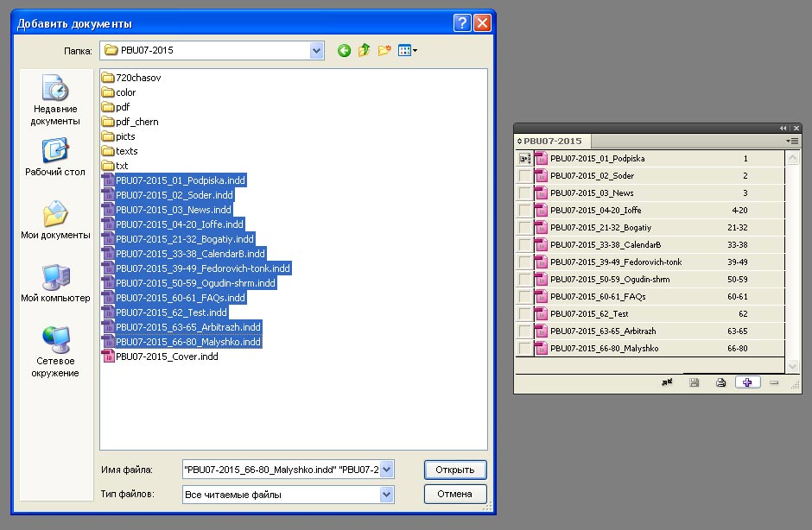Open Мои документы shortcut
Viewport: 812px width, 530px height.
55,220
